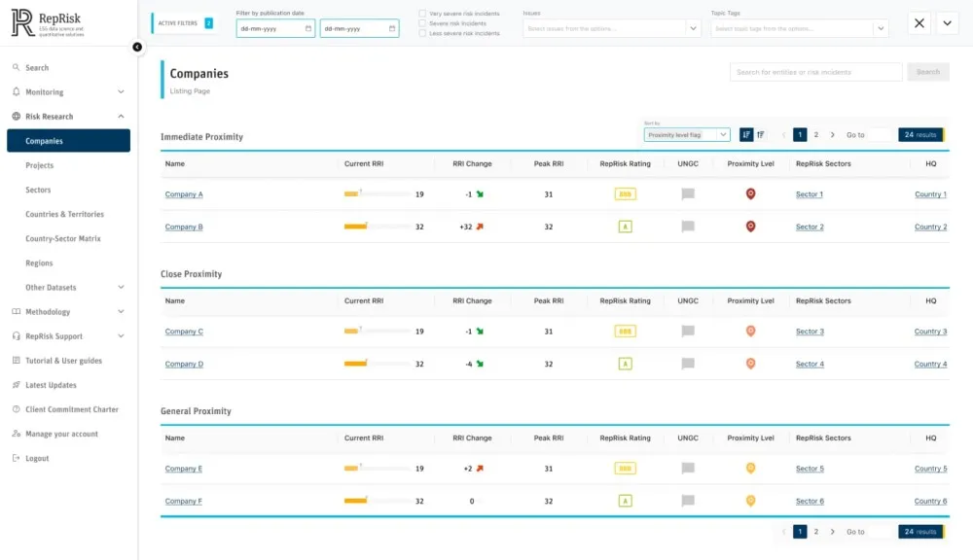Collapse the sidebar with the arrow icon
The height and width of the screenshot is (560, 973).
(x=137, y=47)
